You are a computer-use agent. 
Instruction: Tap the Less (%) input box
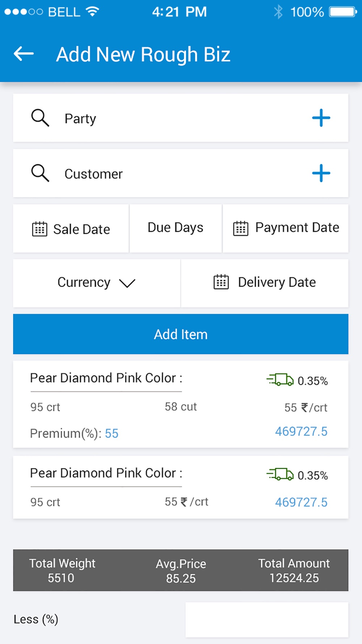(x=267, y=620)
